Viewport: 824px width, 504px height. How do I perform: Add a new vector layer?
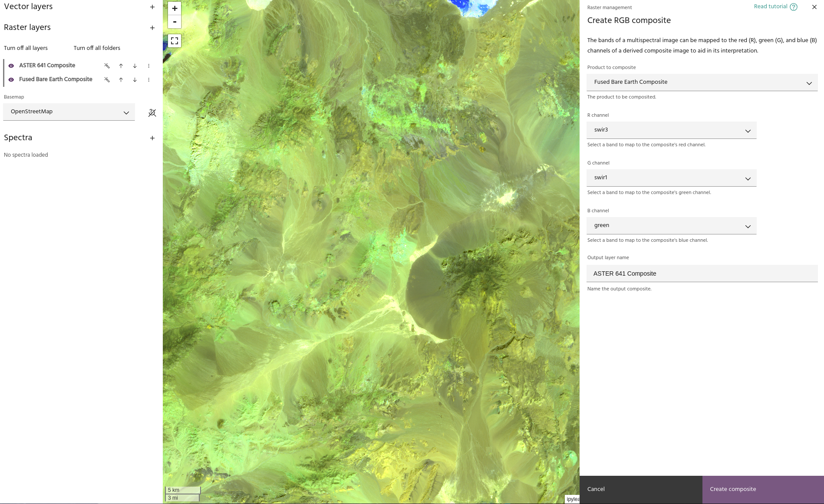point(152,7)
